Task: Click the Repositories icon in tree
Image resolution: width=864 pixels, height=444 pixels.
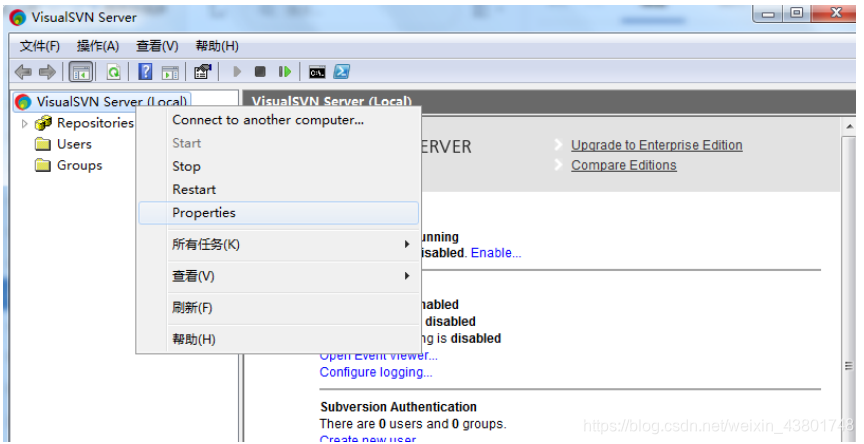Action: click(43, 123)
